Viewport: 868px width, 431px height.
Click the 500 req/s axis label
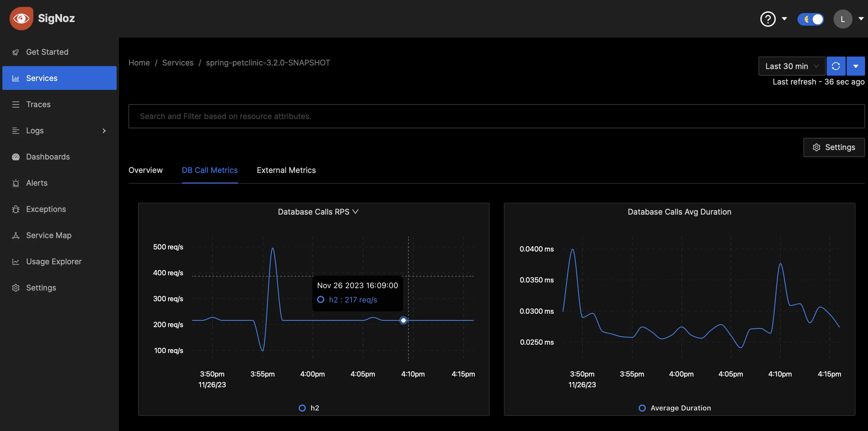click(168, 247)
